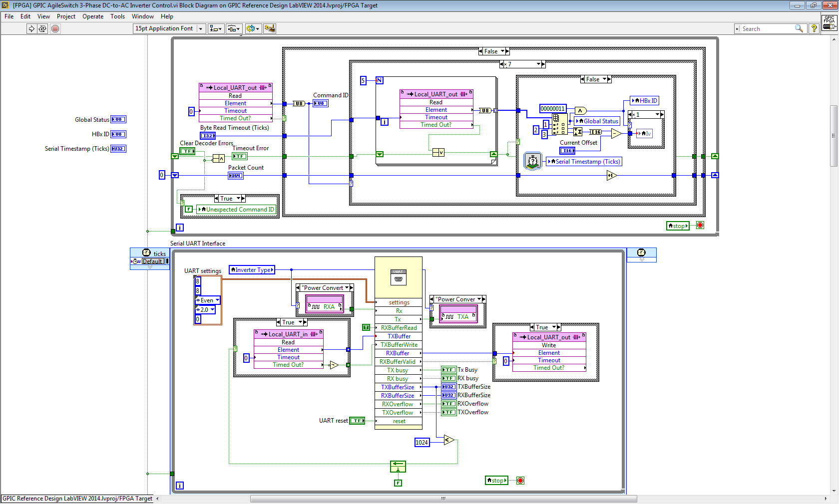Select the Inverter Type local variable
This screenshot has height=504, width=839.
pos(252,270)
